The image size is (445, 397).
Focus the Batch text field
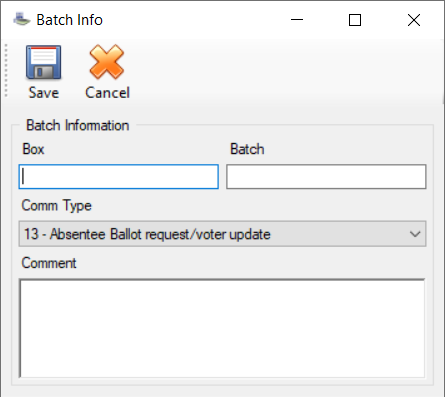click(326, 176)
